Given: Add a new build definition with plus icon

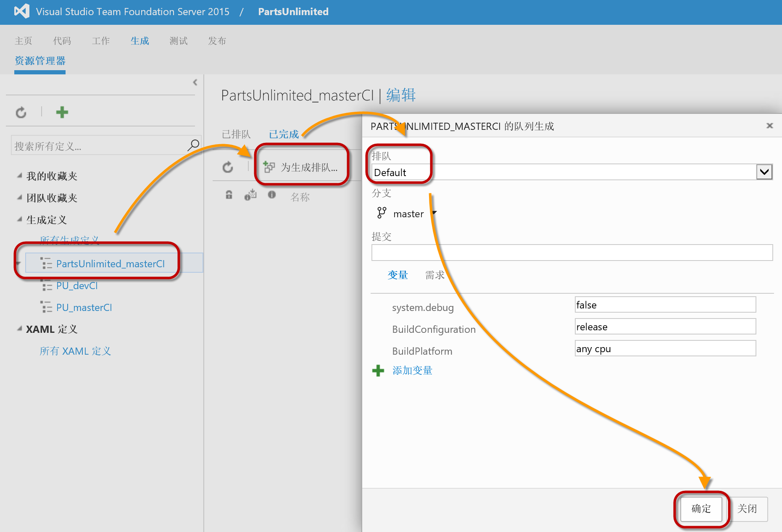Looking at the screenshot, I should point(62,112).
